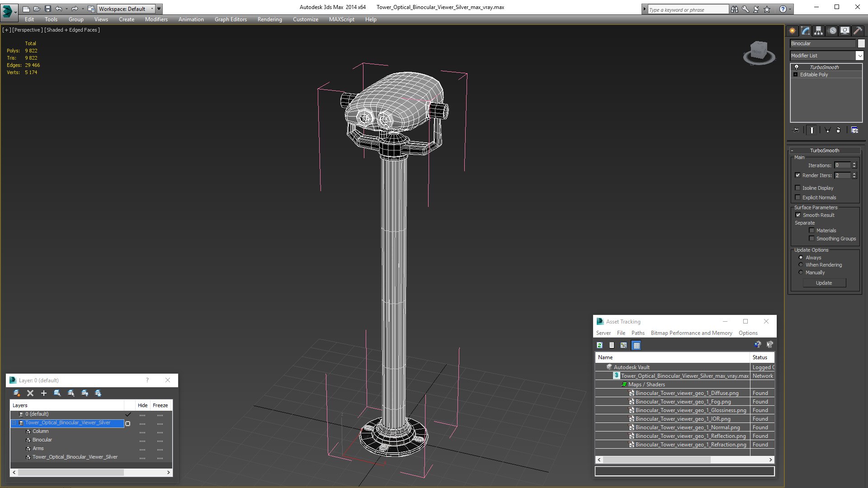Click the Open File icon

click(x=37, y=9)
